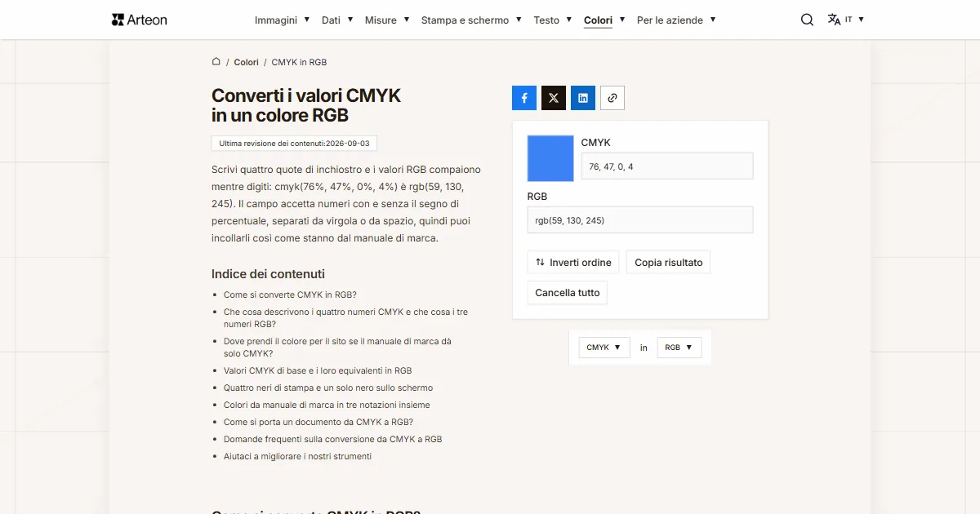Open the IT language dropdown
980x514 pixels.
[854, 20]
